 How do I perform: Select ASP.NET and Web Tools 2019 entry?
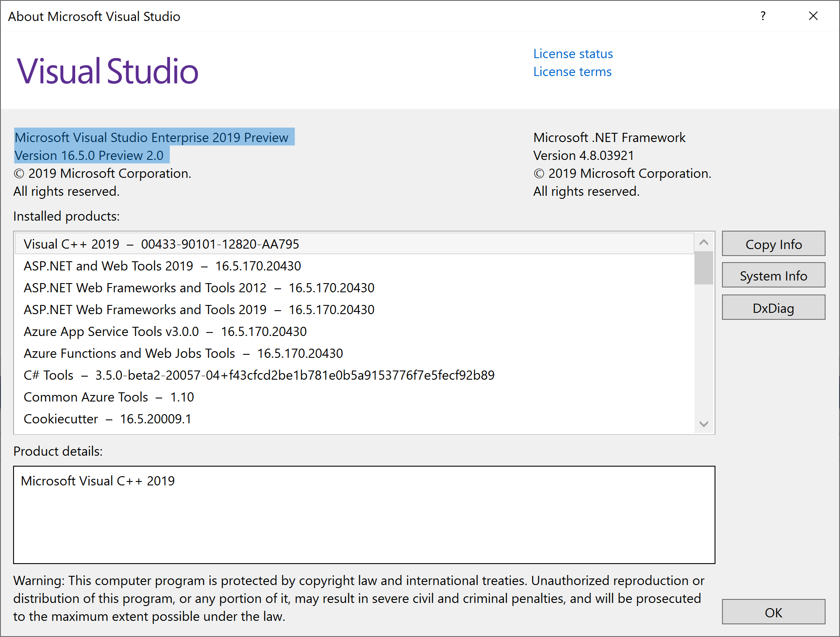point(162,266)
